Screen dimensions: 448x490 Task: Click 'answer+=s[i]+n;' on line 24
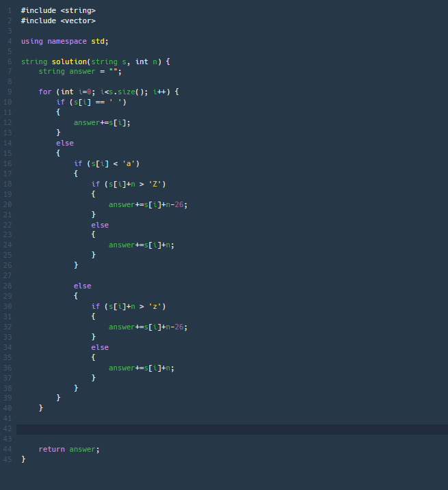[142, 245]
